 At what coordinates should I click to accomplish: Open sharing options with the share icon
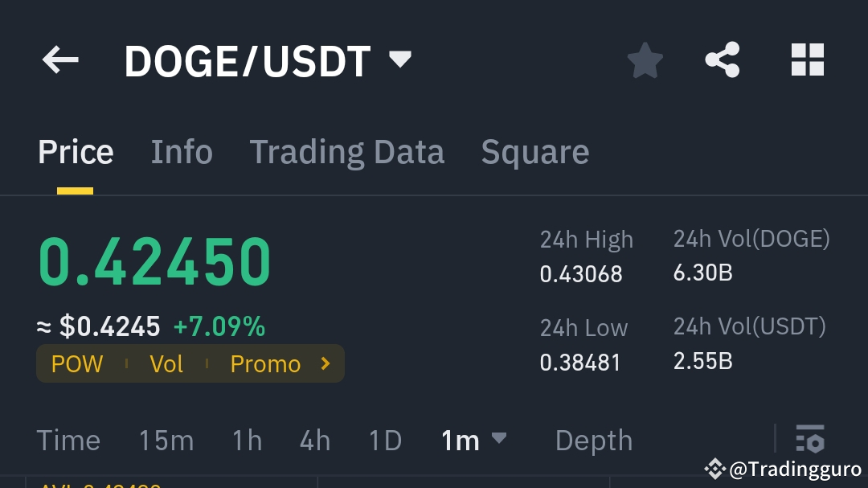point(722,59)
